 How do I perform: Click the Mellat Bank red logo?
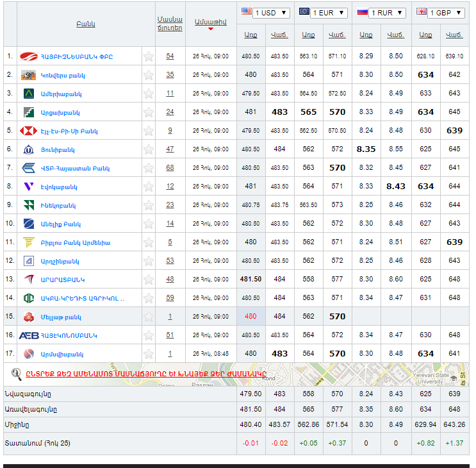coord(29,317)
